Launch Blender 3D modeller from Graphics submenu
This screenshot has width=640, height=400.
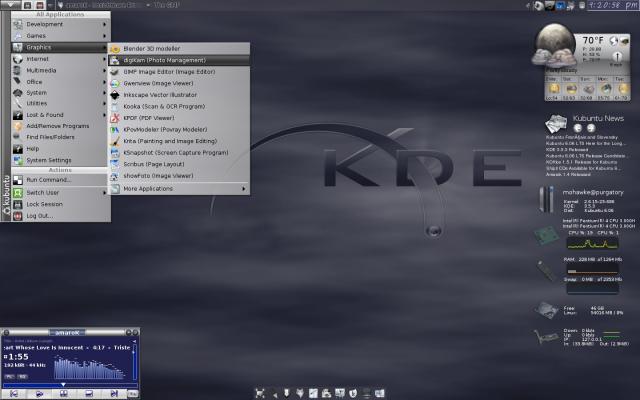179,49
